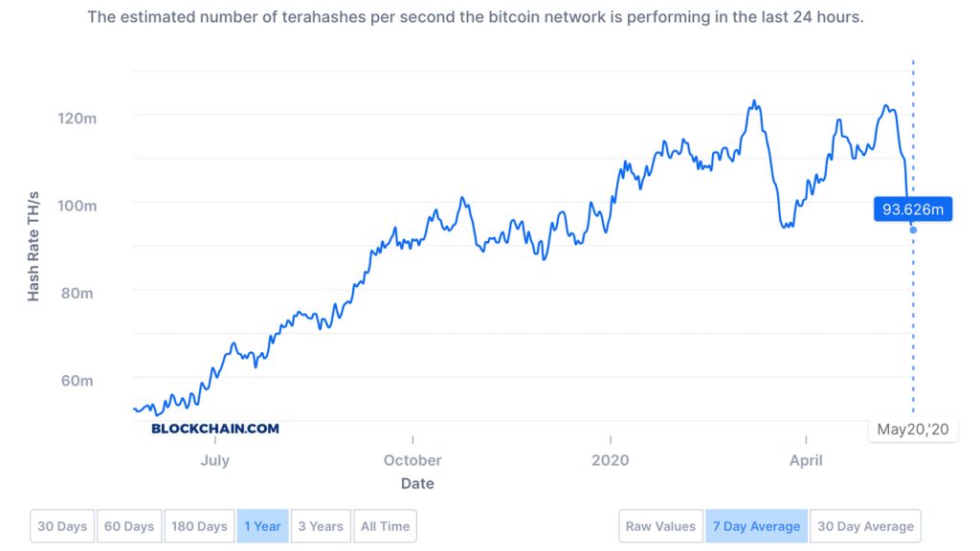Screen dimensions: 980x551
Task: Show the All Time hash rate history
Action: coord(385,525)
